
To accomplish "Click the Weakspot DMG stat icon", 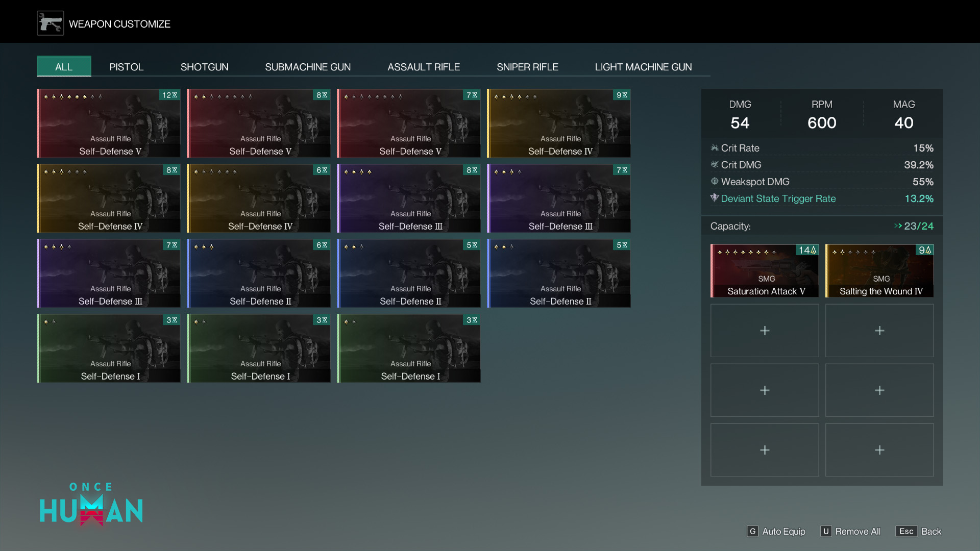I will coord(715,182).
